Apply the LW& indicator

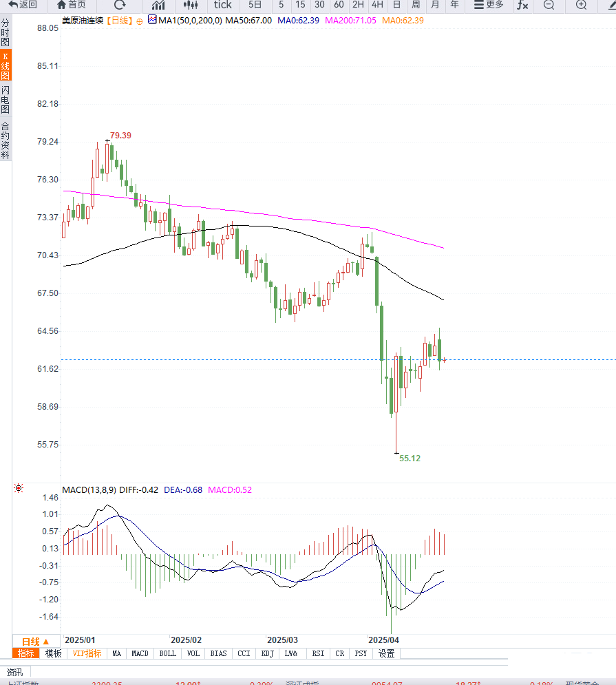tap(291, 653)
